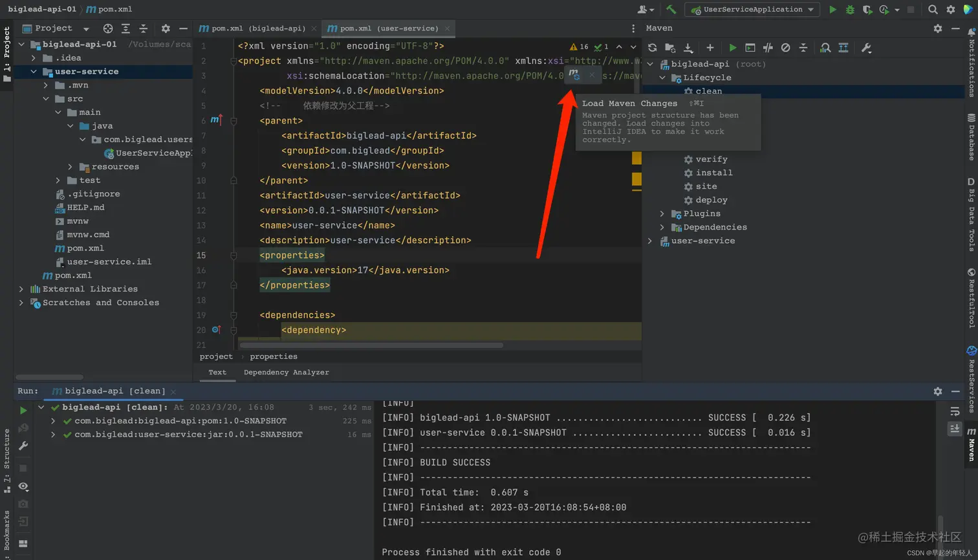Select deploy goal in Maven Lifecycle
The width and height of the screenshot is (978, 560).
pyautogui.click(x=712, y=200)
